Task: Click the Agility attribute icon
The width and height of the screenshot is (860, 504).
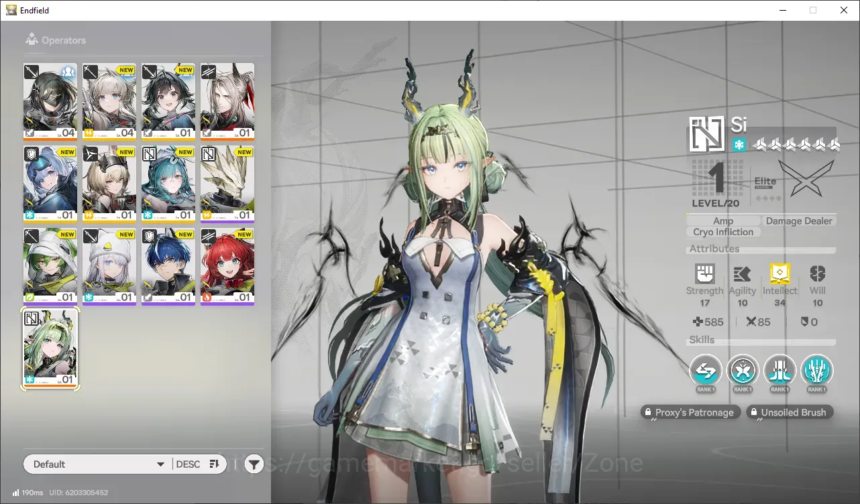Action: 742,273
